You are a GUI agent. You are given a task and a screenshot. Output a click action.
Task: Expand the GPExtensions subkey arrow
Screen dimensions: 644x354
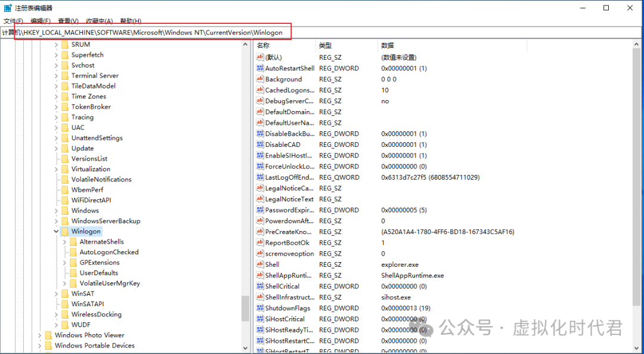64,262
